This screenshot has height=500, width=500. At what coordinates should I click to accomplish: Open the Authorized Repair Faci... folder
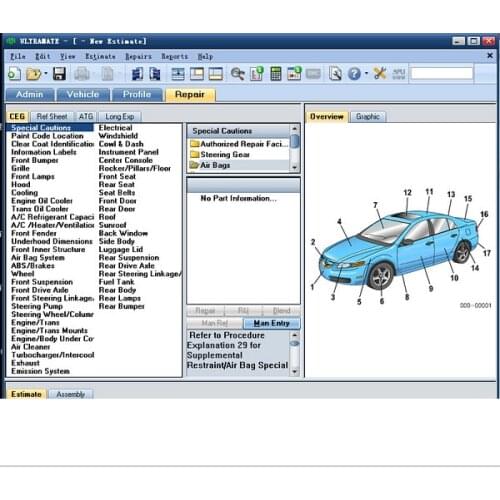tap(239, 144)
